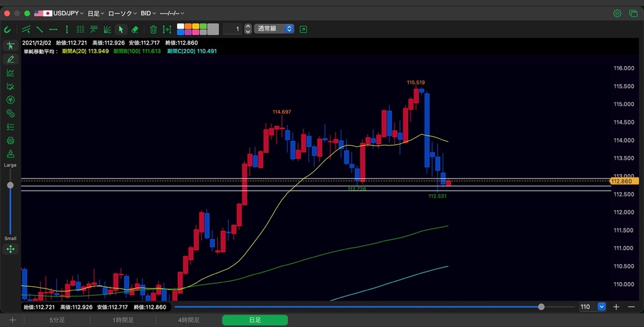Toggle the pencil drawing toolbar
The image size is (644, 327).
pyautogui.click(x=10, y=59)
